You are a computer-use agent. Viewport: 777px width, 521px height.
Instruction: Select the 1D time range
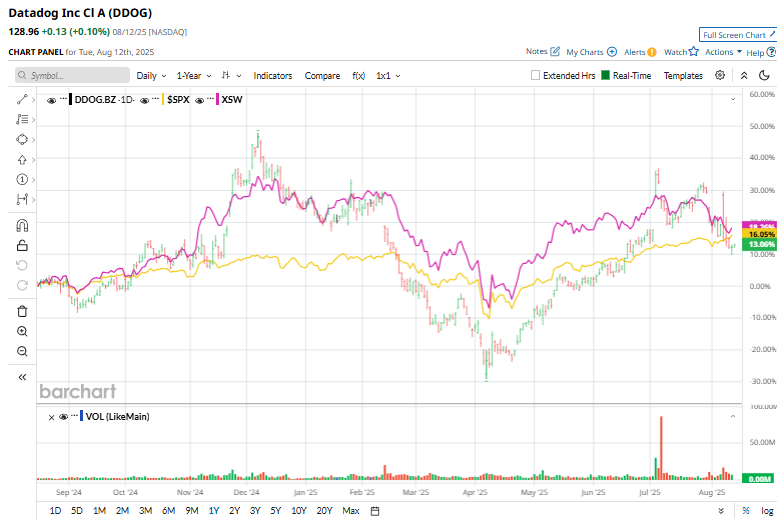[55, 511]
